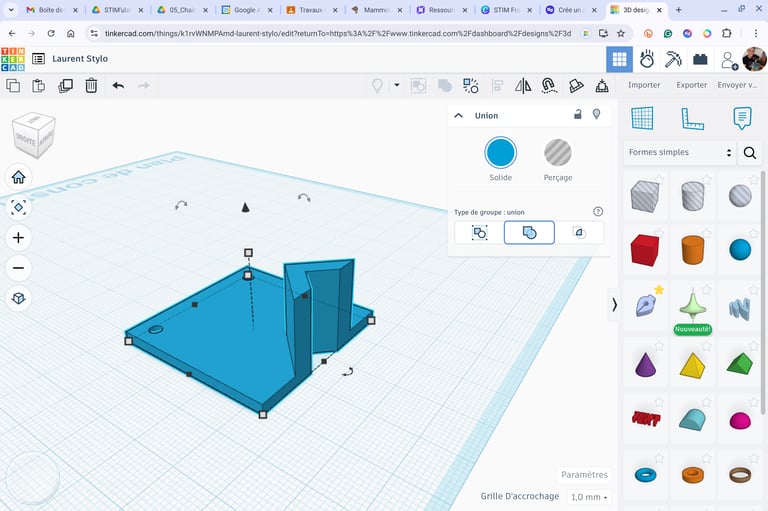Click the Home view button
The width and height of the screenshot is (768, 511).
click(x=18, y=177)
